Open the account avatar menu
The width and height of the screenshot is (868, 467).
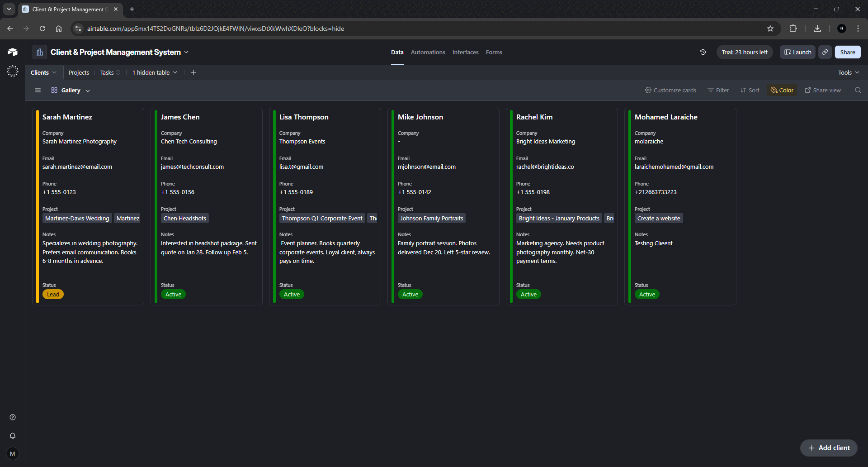(12, 453)
